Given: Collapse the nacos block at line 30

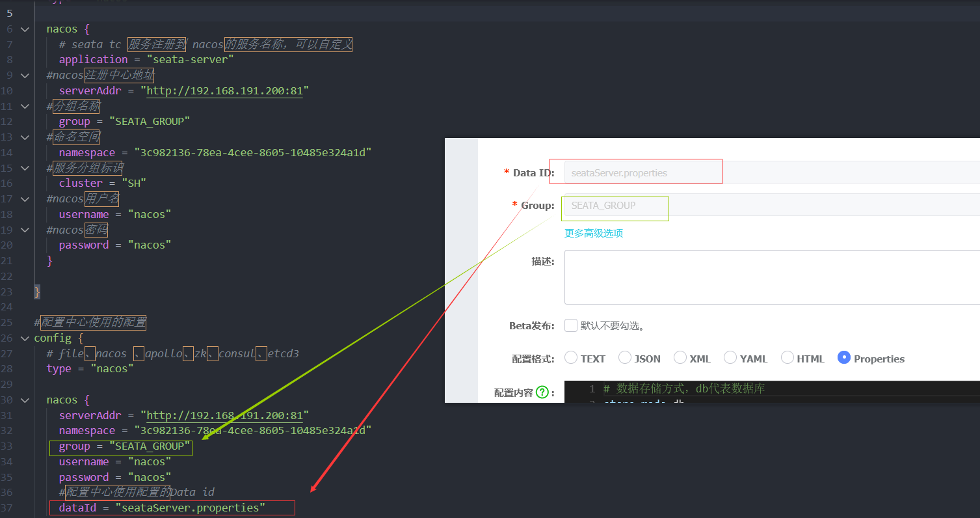Looking at the screenshot, I should click(x=24, y=400).
